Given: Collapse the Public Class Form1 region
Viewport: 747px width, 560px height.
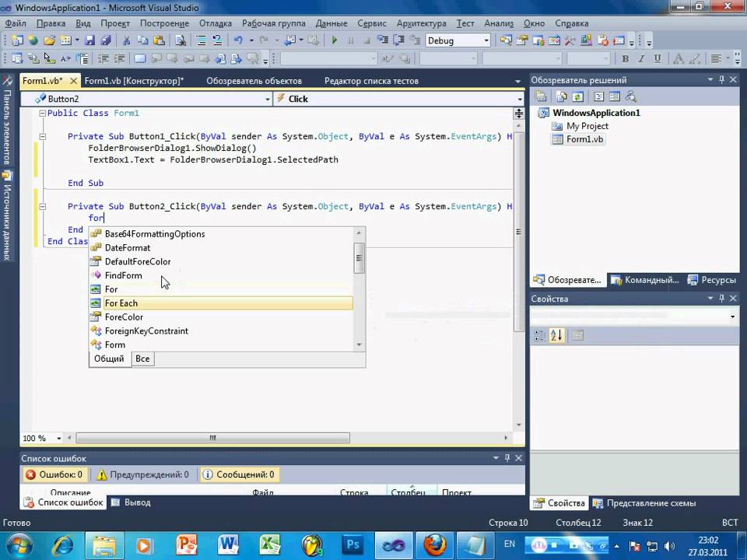Looking at the screenshot, I should pyautogui.click(x=42, y=114).
